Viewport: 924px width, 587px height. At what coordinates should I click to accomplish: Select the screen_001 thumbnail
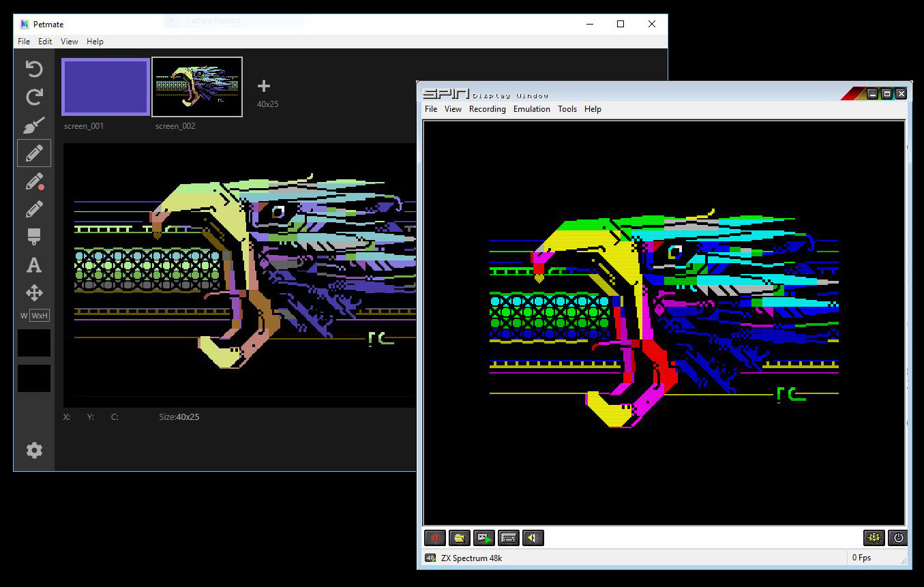106,87
